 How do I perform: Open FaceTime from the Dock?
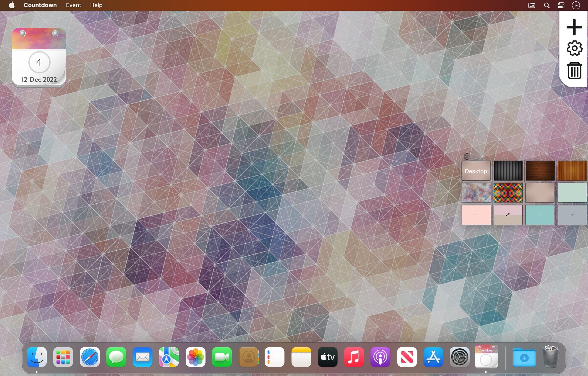[222, 357]
